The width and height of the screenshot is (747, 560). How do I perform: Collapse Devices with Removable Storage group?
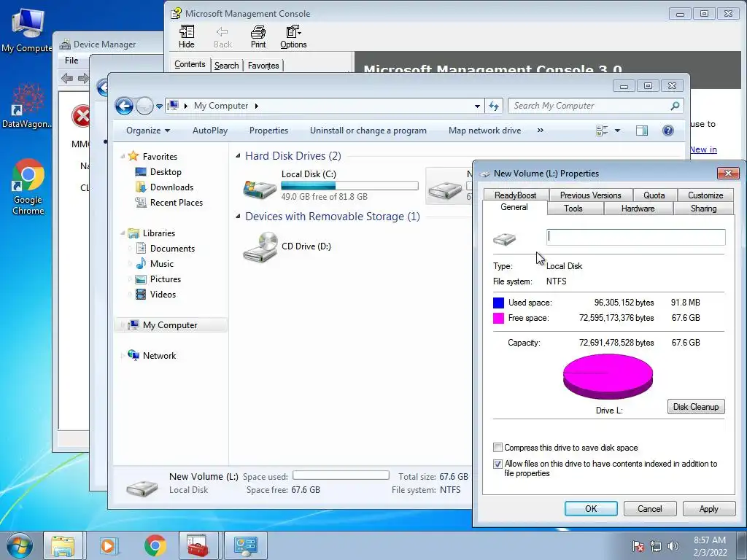(238, 216)
